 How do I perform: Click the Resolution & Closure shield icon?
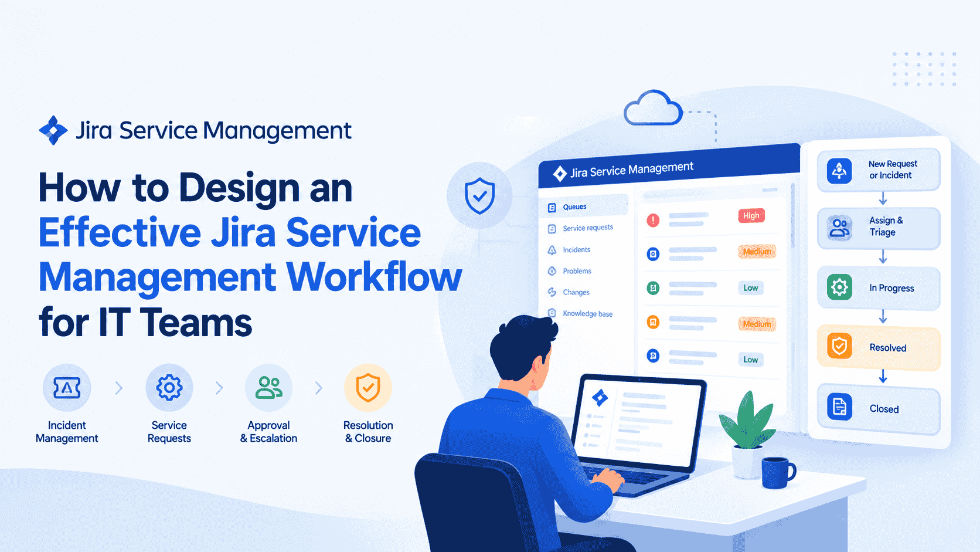click(368, 388)
